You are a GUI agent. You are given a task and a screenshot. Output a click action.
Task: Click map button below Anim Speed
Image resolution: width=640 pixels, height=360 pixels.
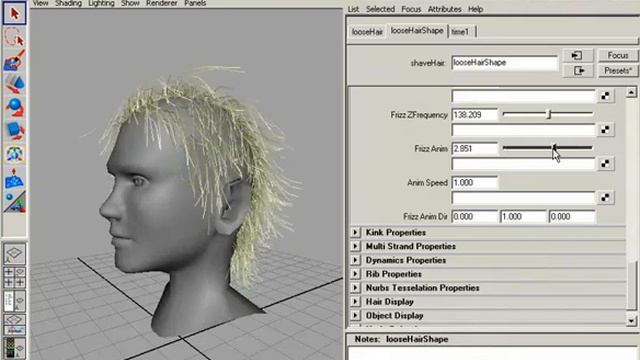(605, 198)
